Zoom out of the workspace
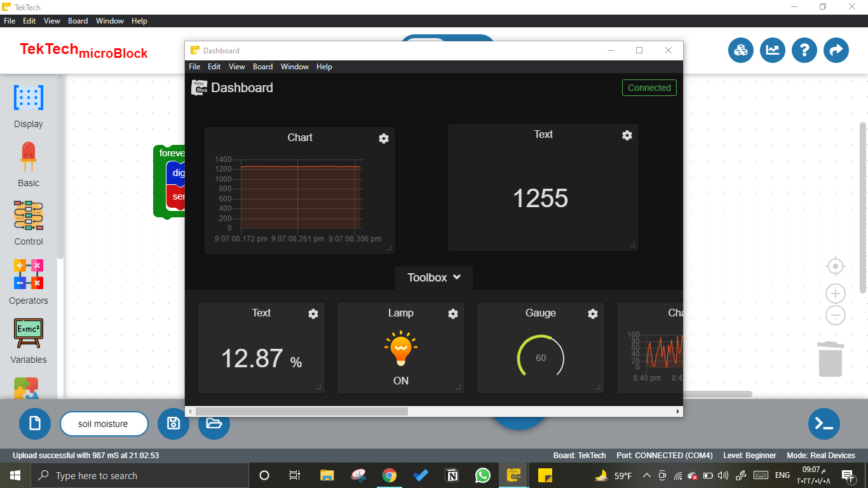868x488 pixels. tap(836, 315)
